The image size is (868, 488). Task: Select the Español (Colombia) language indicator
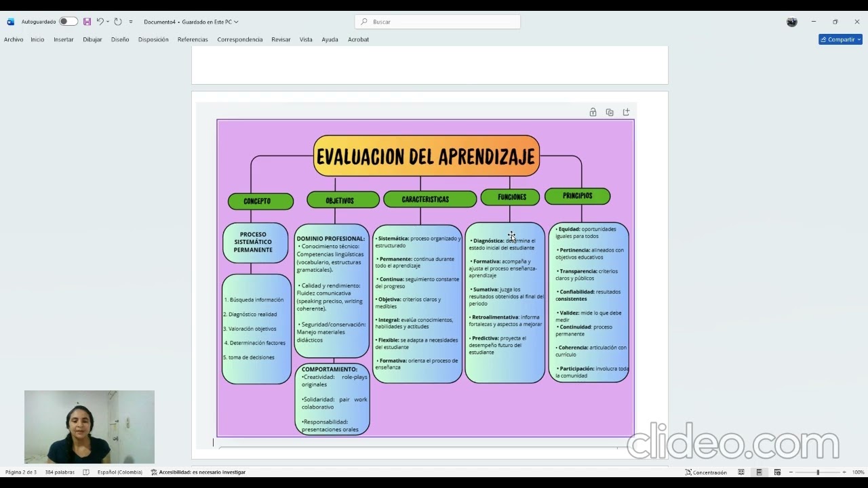pyautogui.click(x=120, y=472)
